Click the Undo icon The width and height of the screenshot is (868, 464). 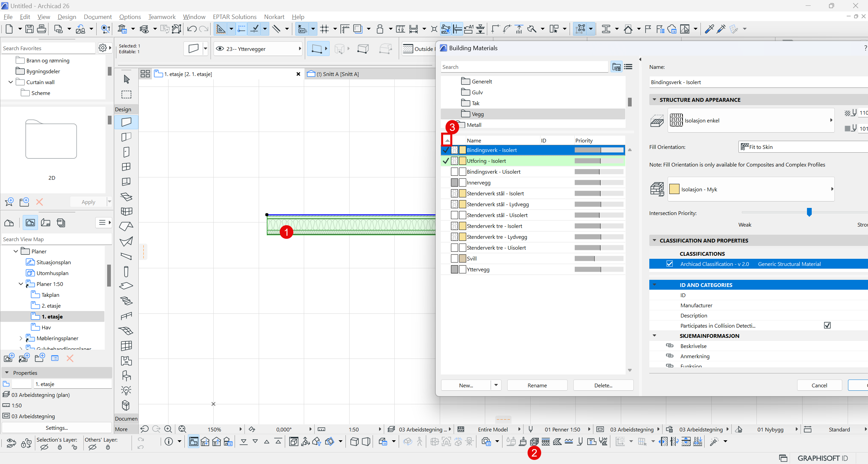point(192,29)
